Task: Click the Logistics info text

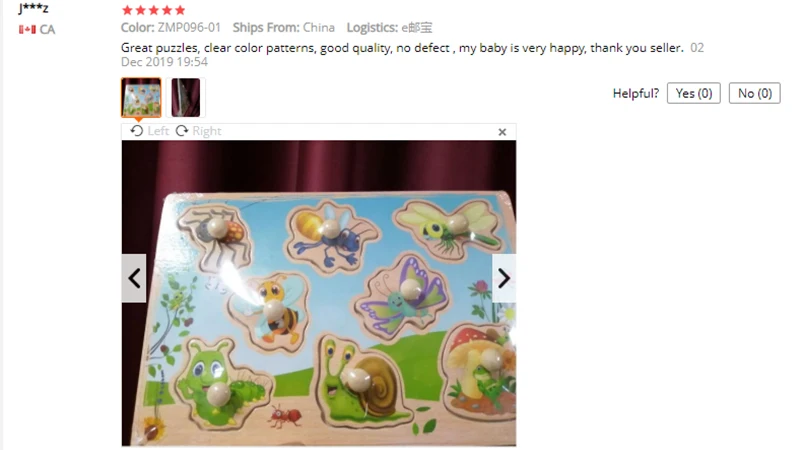Action: 389,28
